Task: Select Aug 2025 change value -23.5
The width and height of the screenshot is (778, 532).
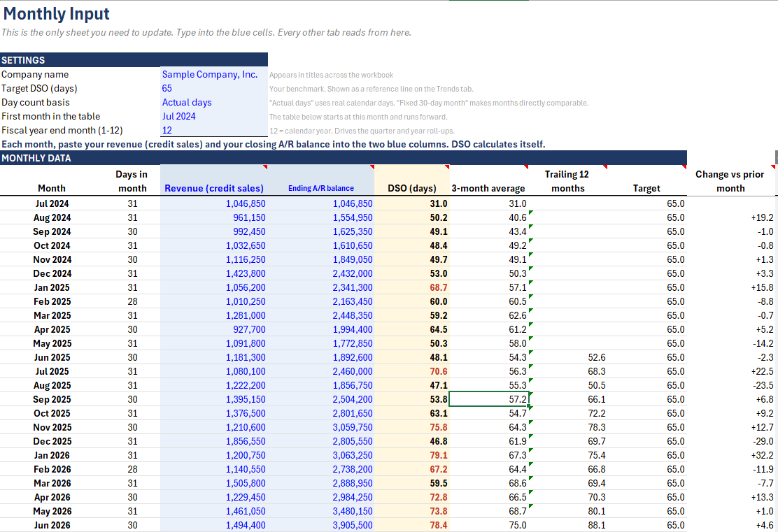Action: coord(732,385)
